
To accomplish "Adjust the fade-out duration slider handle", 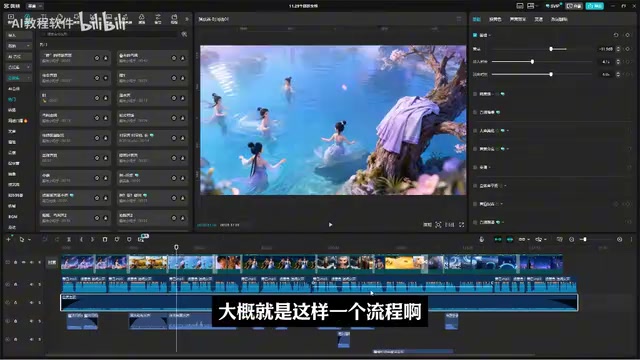I will 551,74.
